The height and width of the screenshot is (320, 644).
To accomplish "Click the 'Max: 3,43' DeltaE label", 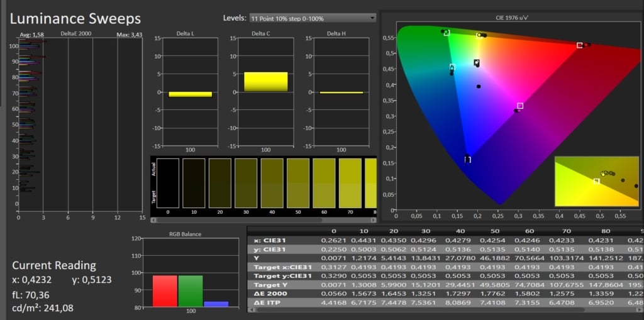I will (x=129, y=35).
